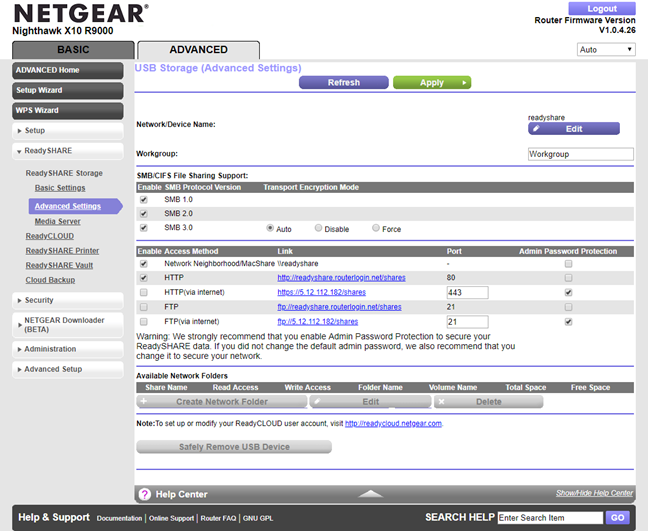Expand the Administration menu section
The width and height of the screenshot is (648, 531).
(x=68, y=349)
